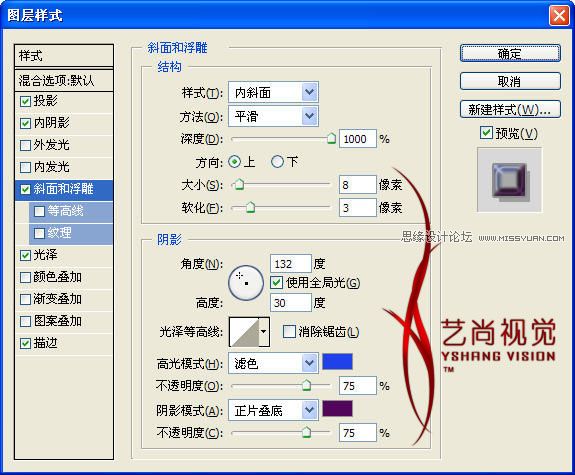Open the 光泽等高线 contour picker arrow

click(x=264, y=332)
